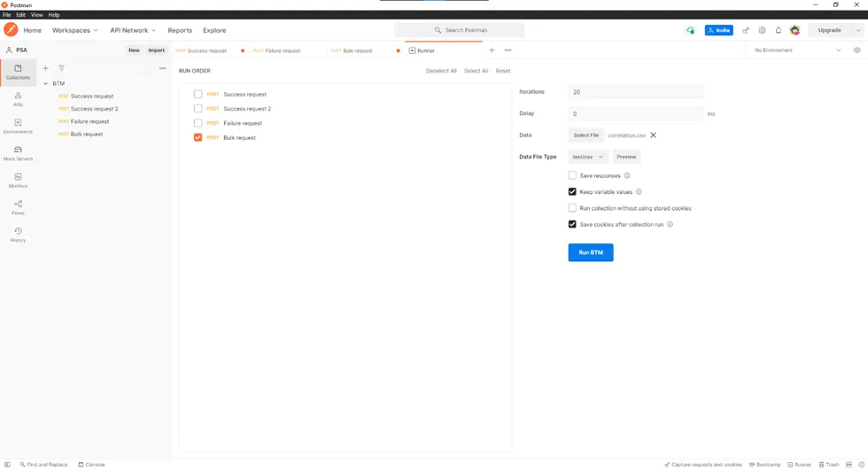Open the Edit menu
Image resolution: width=868 pixels, height=470 pixels.
point(20,15)
